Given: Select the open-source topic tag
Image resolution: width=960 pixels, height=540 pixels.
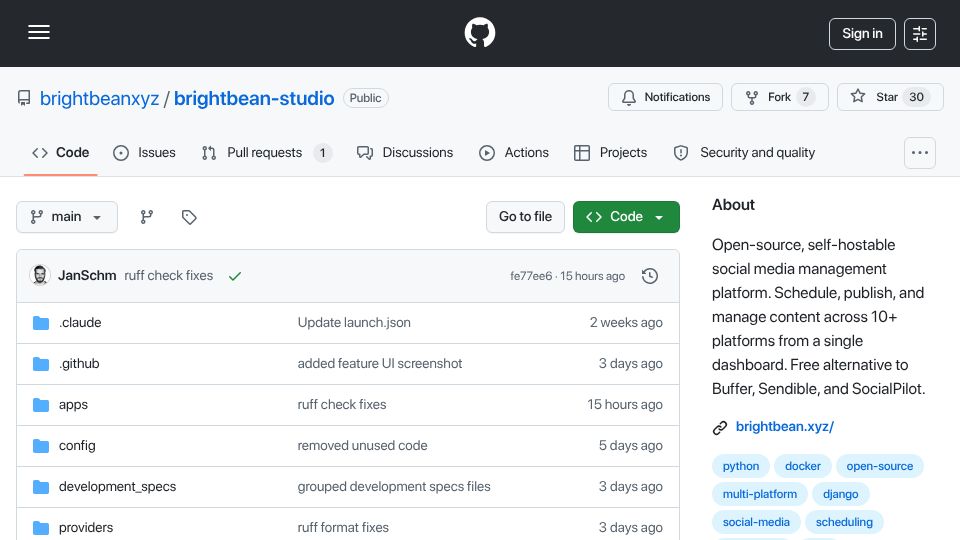Looking at the screenshot, I should pyautogui.click(x=880, y=466).
